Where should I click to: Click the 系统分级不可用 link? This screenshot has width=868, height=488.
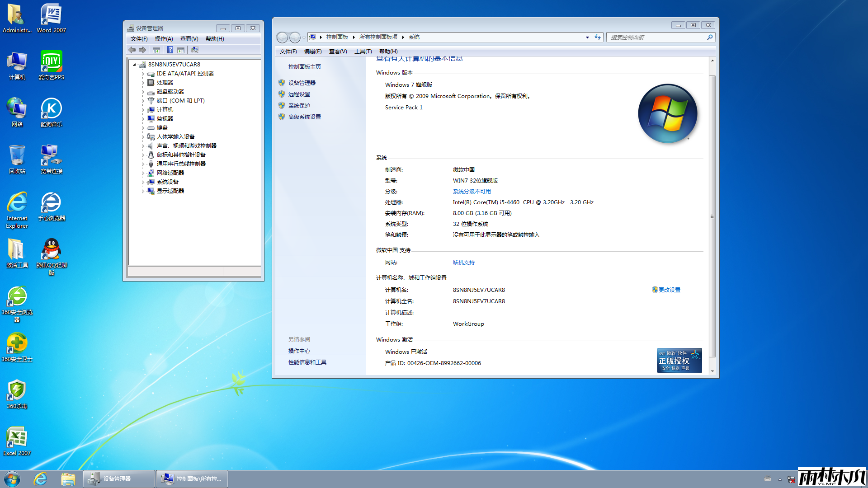coord(472,192)
